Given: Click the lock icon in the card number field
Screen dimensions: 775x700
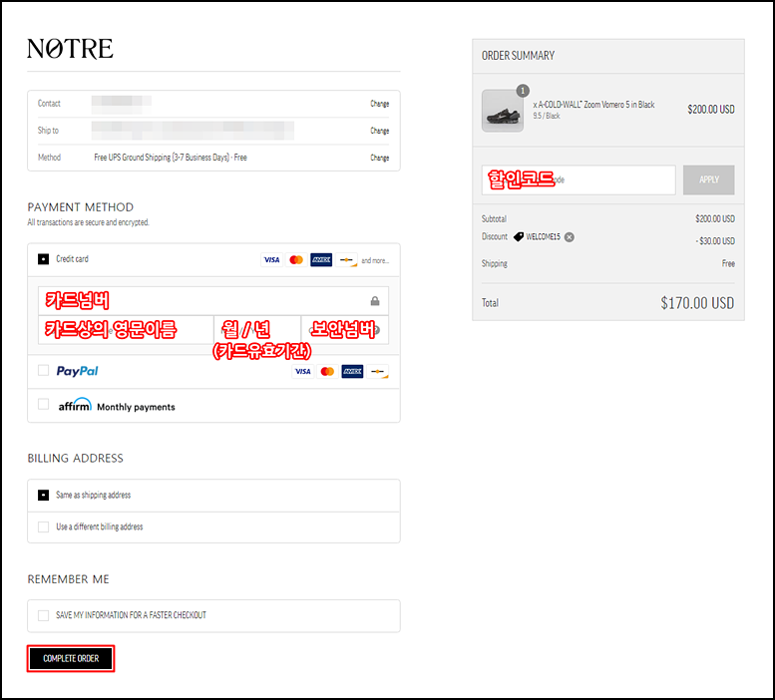Looking at the screenshot, I should click(x=375, y=301).
